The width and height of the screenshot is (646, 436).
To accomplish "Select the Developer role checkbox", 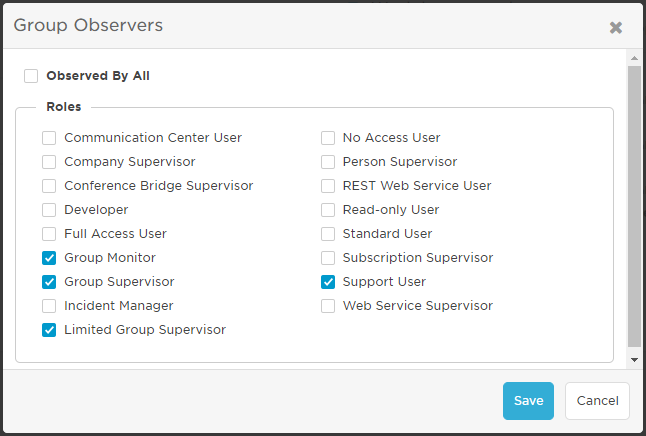I will 49,210.
